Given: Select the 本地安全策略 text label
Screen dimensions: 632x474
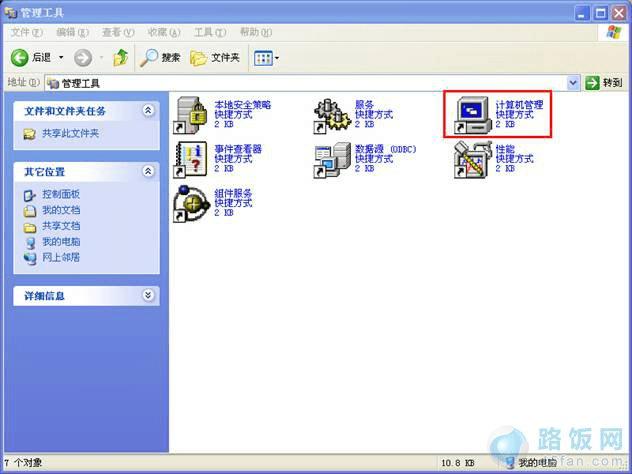Looking at the screenshot, I should pyautogui.click(x=242, y=105).
